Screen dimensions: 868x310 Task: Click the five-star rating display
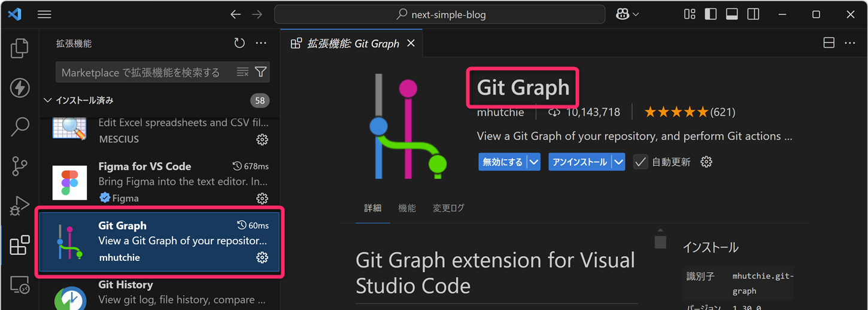pyautogui.click(x=676, y=113)
